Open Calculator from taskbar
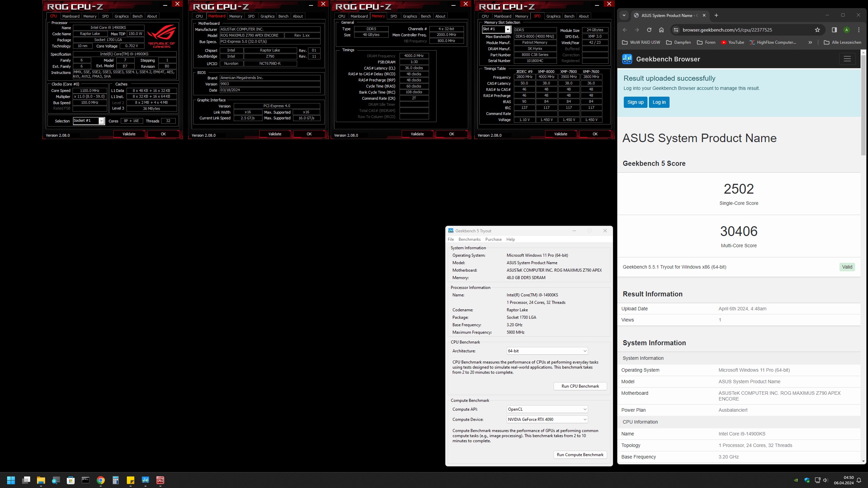 [115, 480]
